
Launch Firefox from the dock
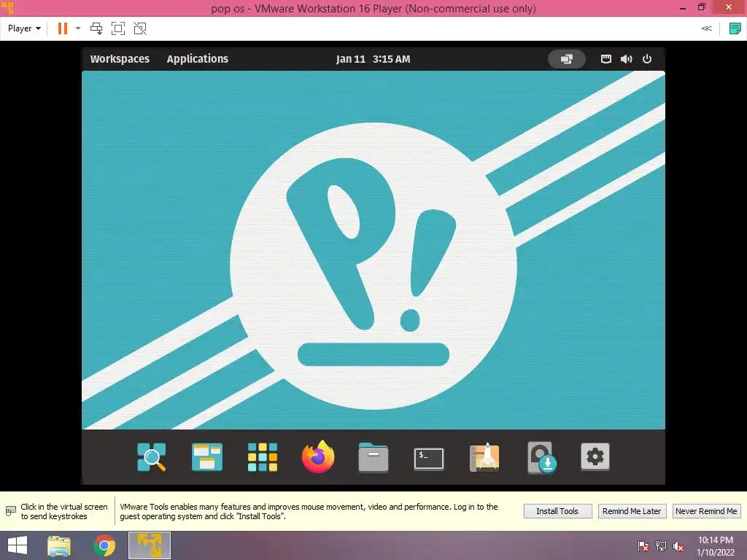pyautogui.click(x=318, y=456)
